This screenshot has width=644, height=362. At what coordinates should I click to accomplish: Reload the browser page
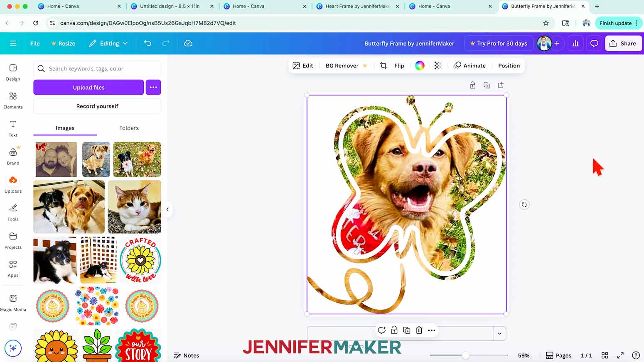coord(36,23)
